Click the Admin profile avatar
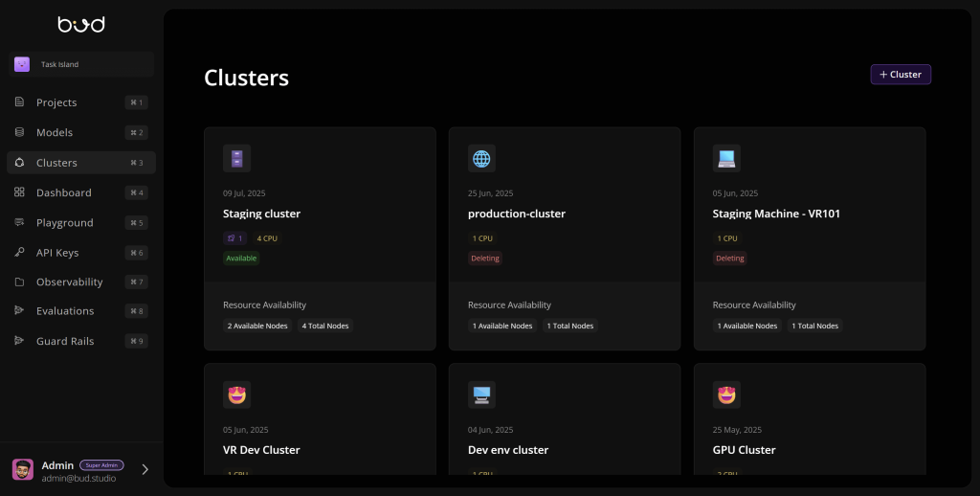Viewport: 980px width, 496px height. pos(23,469)
